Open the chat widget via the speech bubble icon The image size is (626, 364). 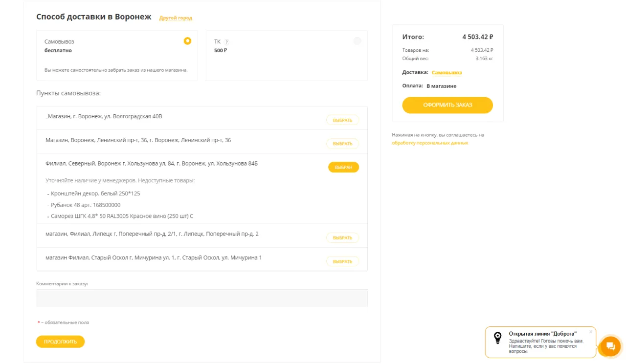tap(610, 346)
